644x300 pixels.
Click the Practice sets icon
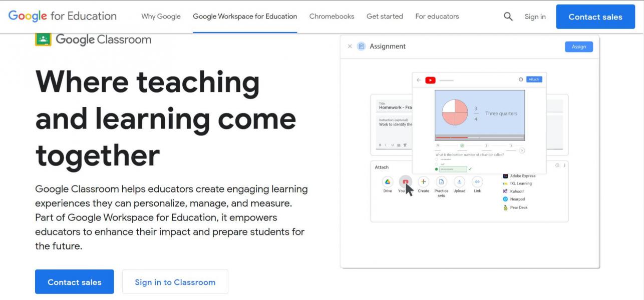pyautogui.click(x=442, y=182)
